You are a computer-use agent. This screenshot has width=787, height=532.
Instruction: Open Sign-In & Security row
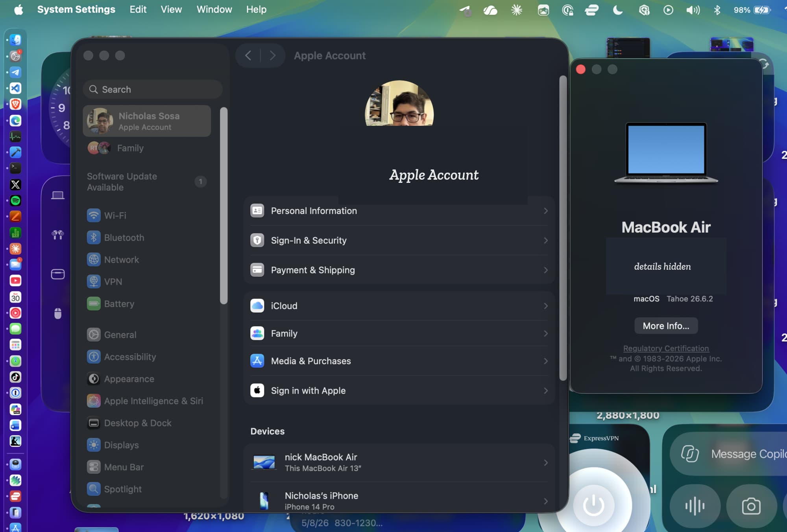[399, 240]
